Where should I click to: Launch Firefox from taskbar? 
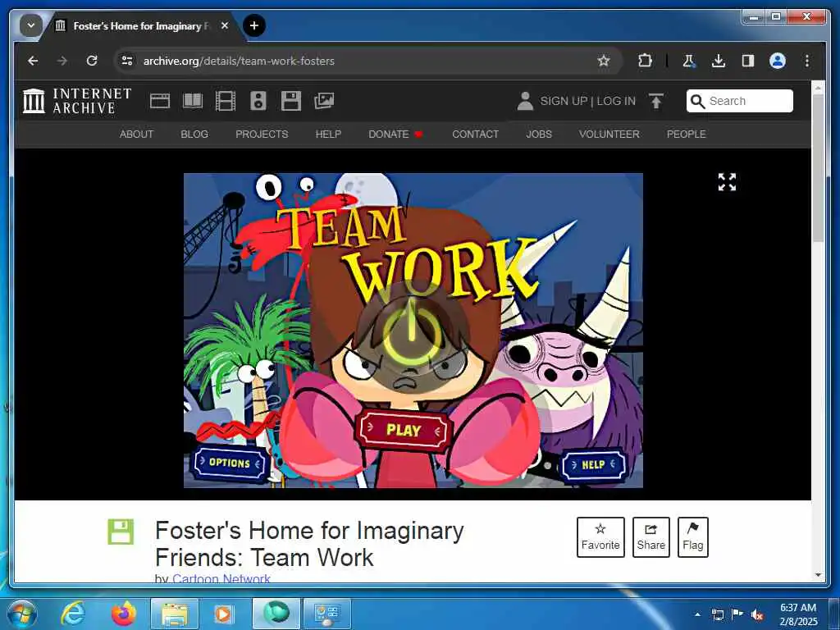coord(123,614)
